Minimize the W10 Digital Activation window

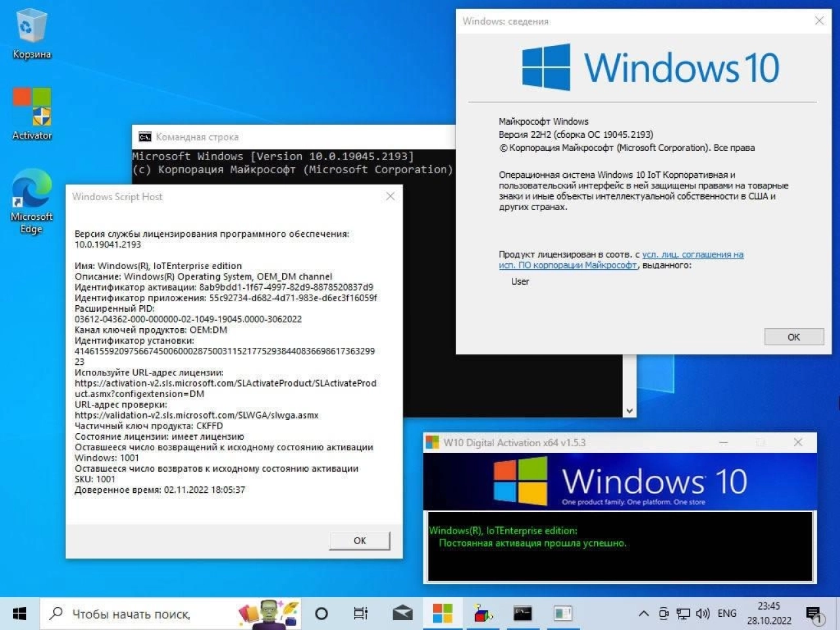pos(723,442)
